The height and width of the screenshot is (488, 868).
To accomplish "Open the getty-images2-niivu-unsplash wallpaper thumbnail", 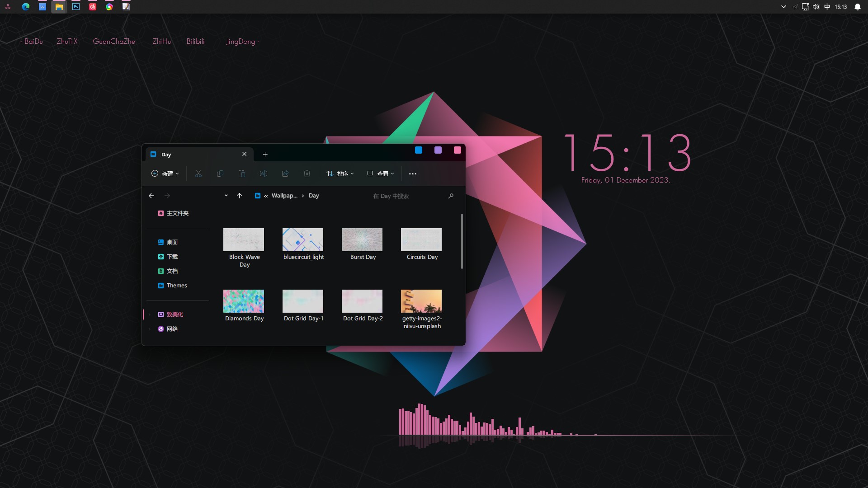I will (421, 301).
